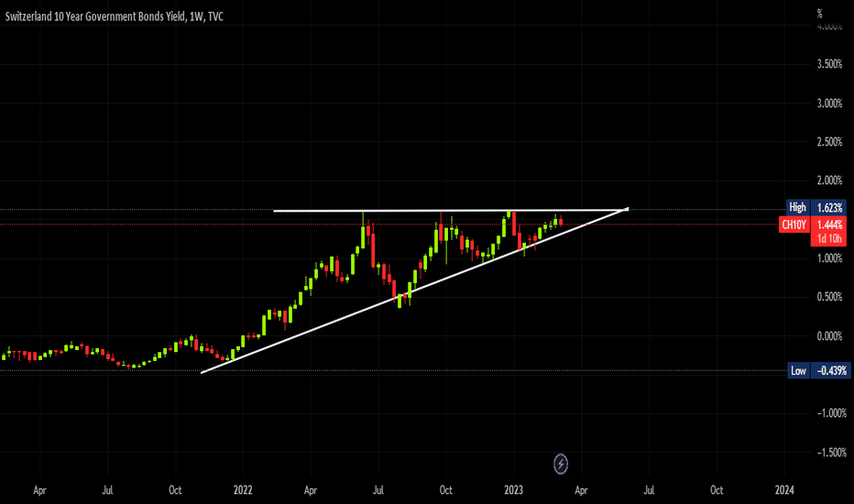
Task: Click the 0.000% price axis label
Action: coord(829,336)
